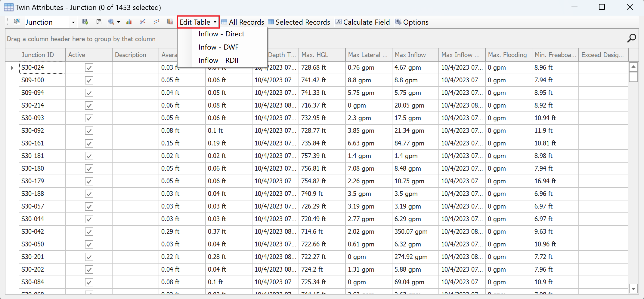The width and height of the screenshot is (644, 299).
Task: Toggle Active checkbox for junction S30-084
Action: tap(89, 282)
